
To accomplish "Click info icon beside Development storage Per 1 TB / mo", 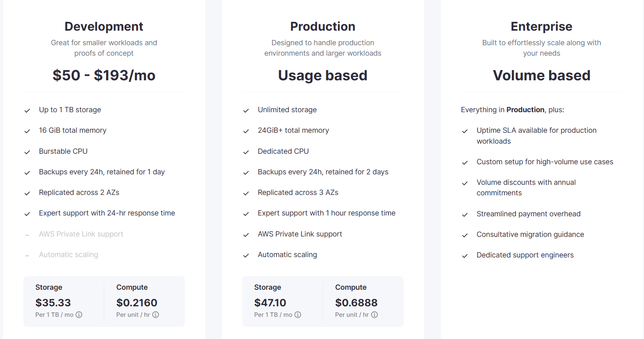I will coord(79,315).
